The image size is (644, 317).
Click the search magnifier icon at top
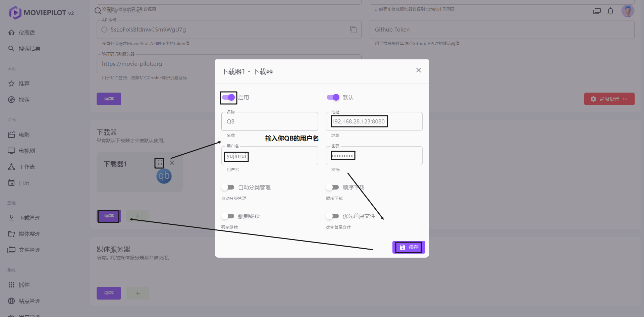tap(98, 11)
